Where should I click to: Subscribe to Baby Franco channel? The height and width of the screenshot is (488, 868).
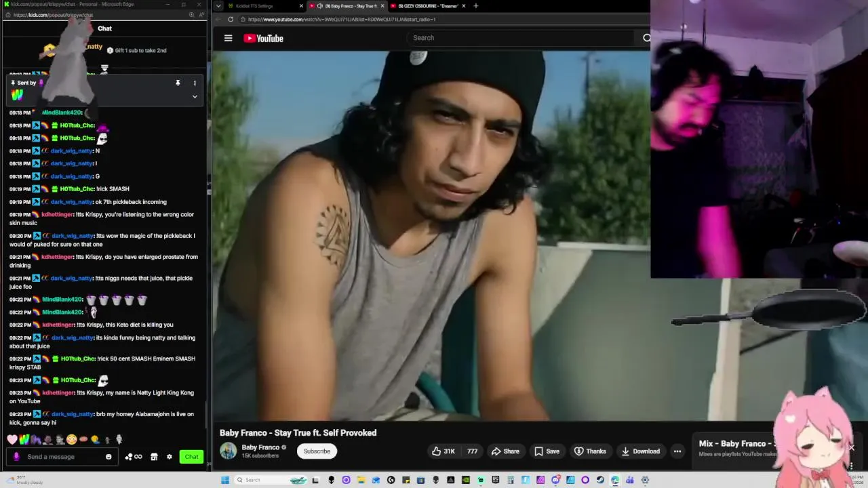(317, 451)
